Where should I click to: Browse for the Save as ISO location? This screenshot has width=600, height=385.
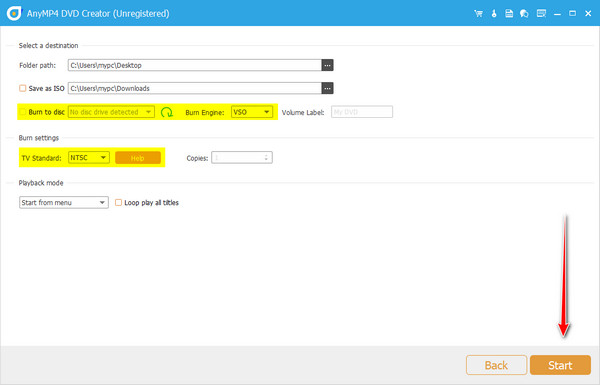327,88
